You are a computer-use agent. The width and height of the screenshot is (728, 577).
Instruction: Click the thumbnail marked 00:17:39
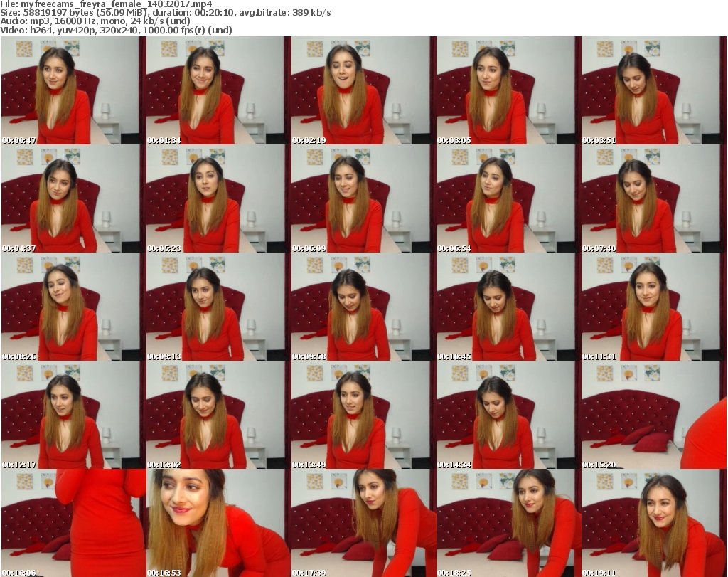(x=363, y=523)
